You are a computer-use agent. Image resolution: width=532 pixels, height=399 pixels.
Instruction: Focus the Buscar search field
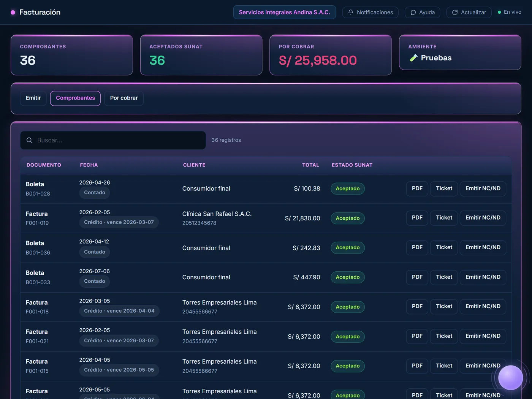coord(113,140)
